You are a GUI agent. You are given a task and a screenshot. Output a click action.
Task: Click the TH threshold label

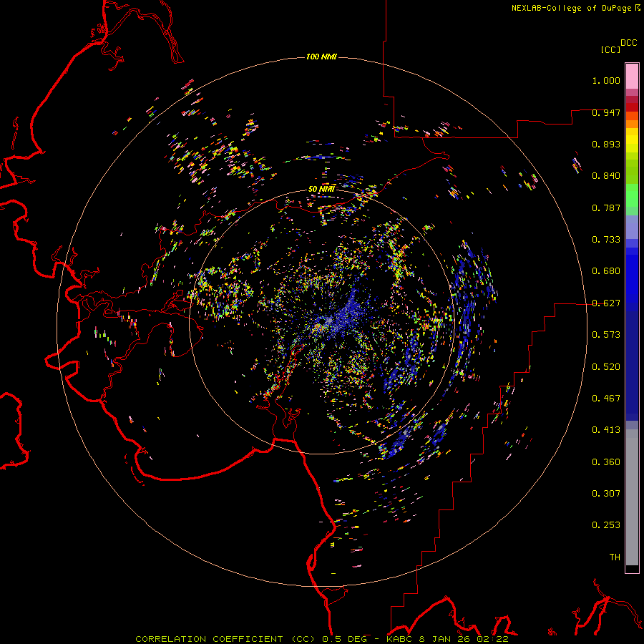click(615, 557)
